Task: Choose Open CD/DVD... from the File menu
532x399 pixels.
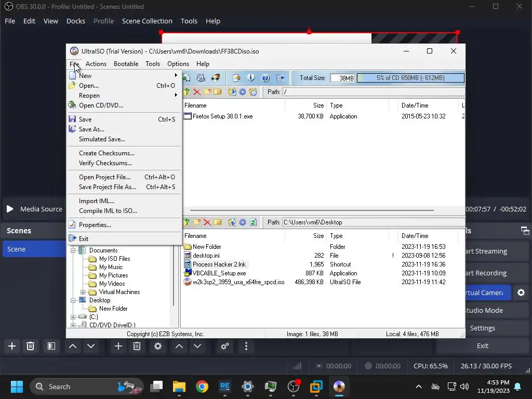Action: pyautogui.click(x=124, y=105)
